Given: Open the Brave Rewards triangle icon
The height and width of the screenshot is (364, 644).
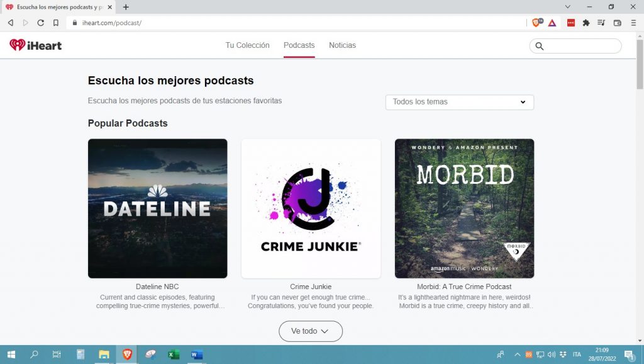Looking at the screenshot, I should [x=552, y=23].
